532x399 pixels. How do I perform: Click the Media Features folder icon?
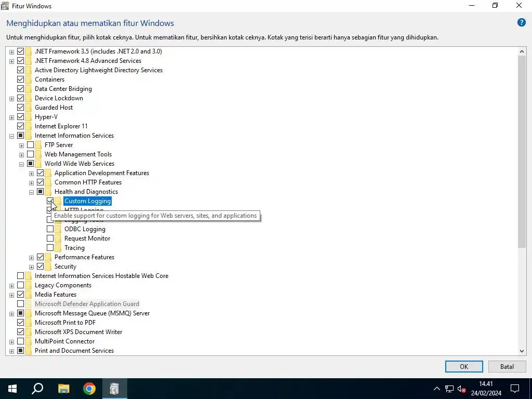[29, 295]
